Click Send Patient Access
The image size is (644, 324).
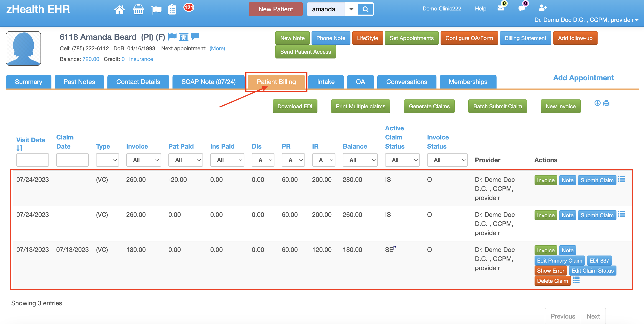point(305,52)
